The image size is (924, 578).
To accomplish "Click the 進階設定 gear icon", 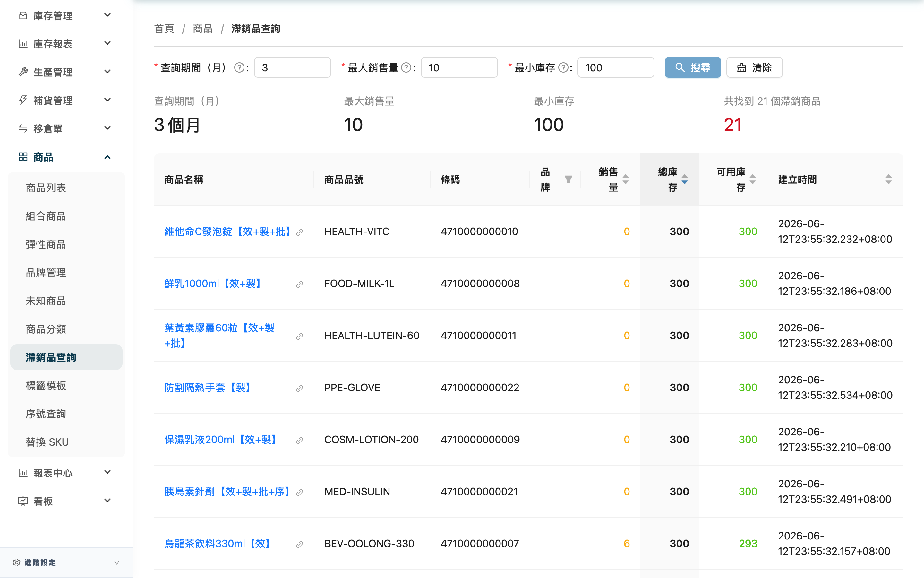I will [16, 562].
